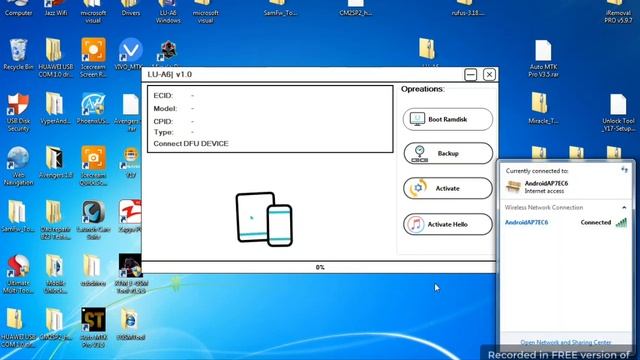Viewport: 640px width, 360px height.
Task: Start the Backup operation
Action: (448, 153)
